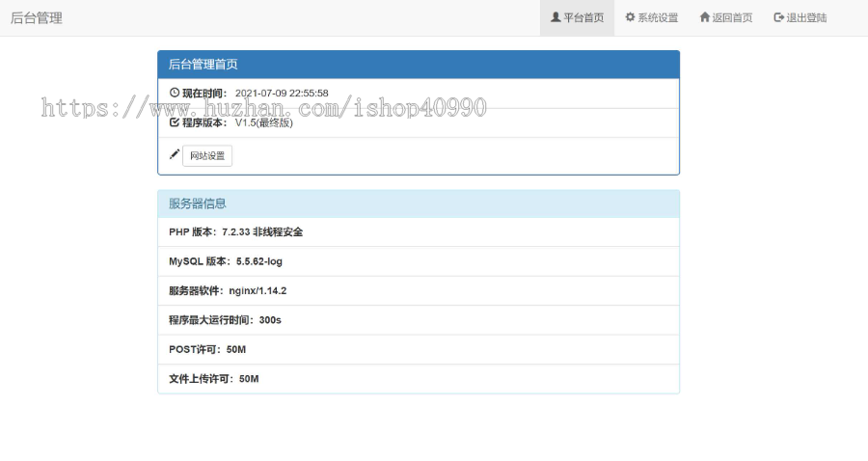Open the 网站设置 button

click(x=207, y=156)
